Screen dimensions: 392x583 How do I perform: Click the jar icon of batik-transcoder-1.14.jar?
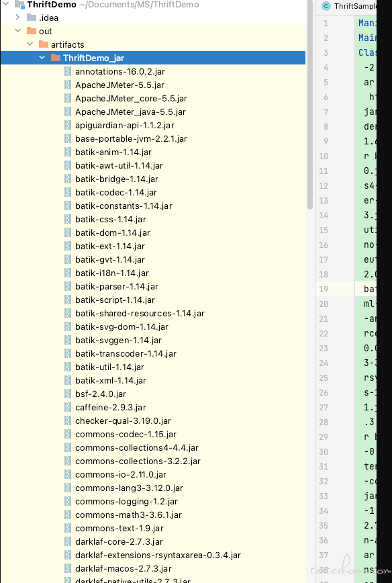(68, 353)
